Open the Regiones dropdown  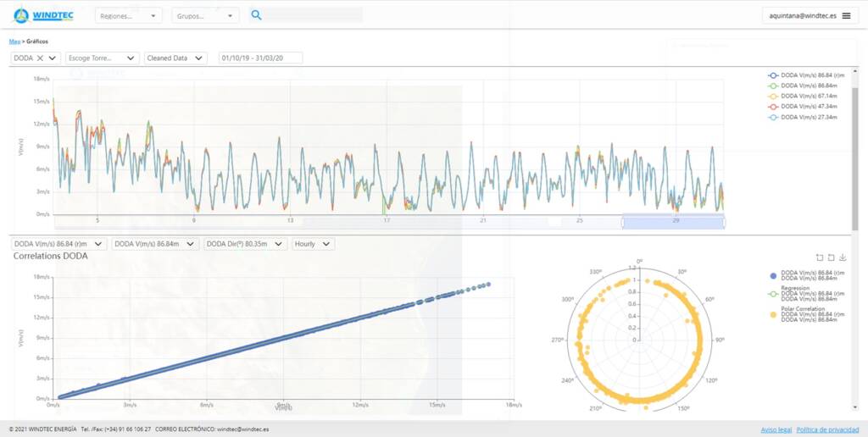pos(128,16)
